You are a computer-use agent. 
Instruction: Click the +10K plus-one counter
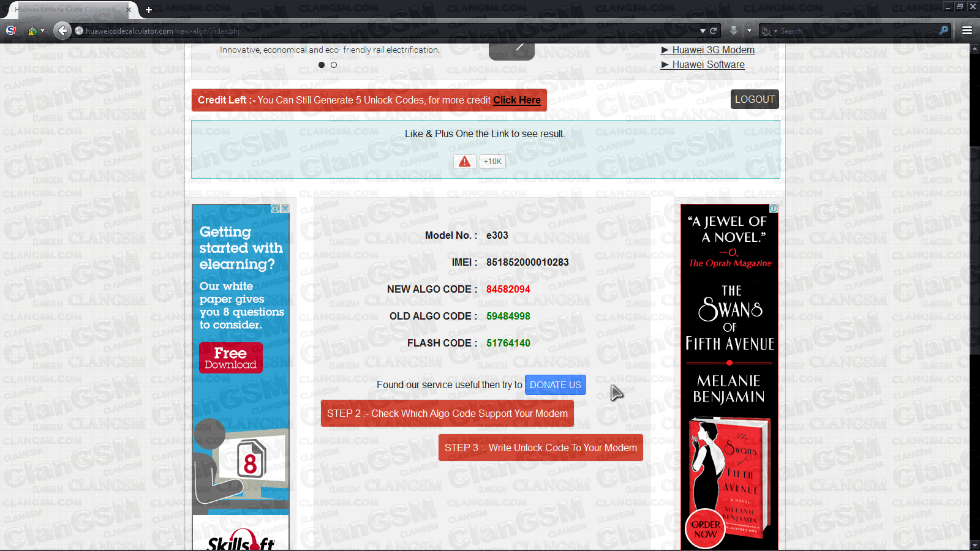click(492, 162)
